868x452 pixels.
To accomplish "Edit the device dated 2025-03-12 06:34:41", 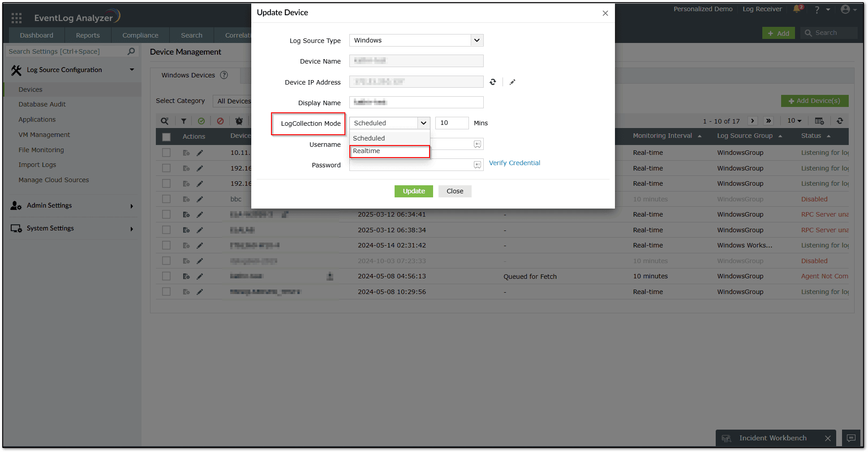I will click(200, 214).
